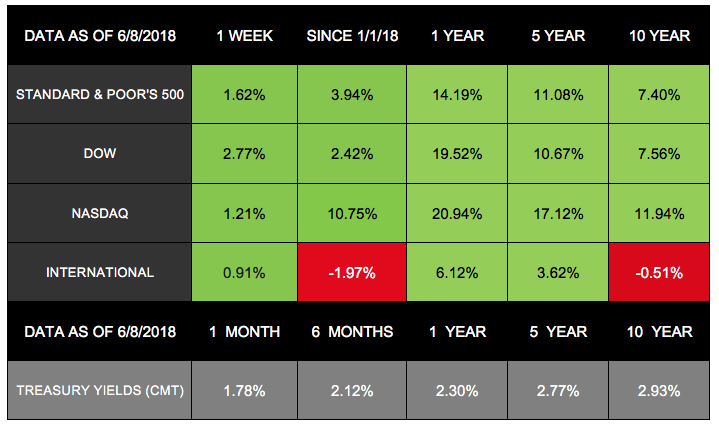Click the red -1.97% International cell
Viewport: 719px width, 428px height.
pyautogui.click(x=351, y=272)
